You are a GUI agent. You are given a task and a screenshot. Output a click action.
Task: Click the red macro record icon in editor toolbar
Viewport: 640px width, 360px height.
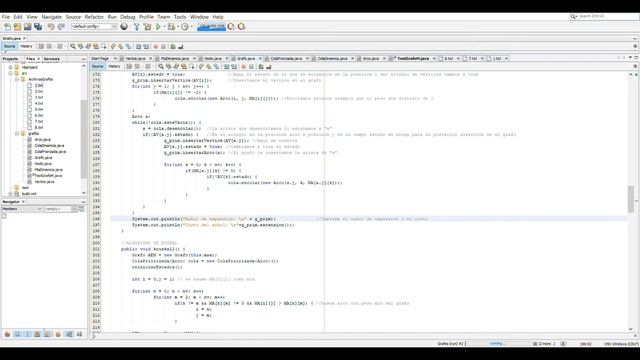(x=244, y=67)
